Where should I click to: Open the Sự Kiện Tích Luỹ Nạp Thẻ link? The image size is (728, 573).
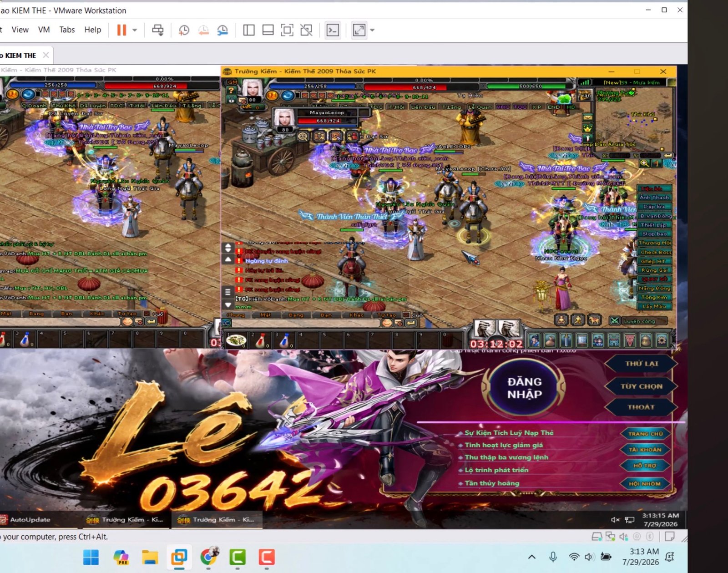click(x=509, y=433)
